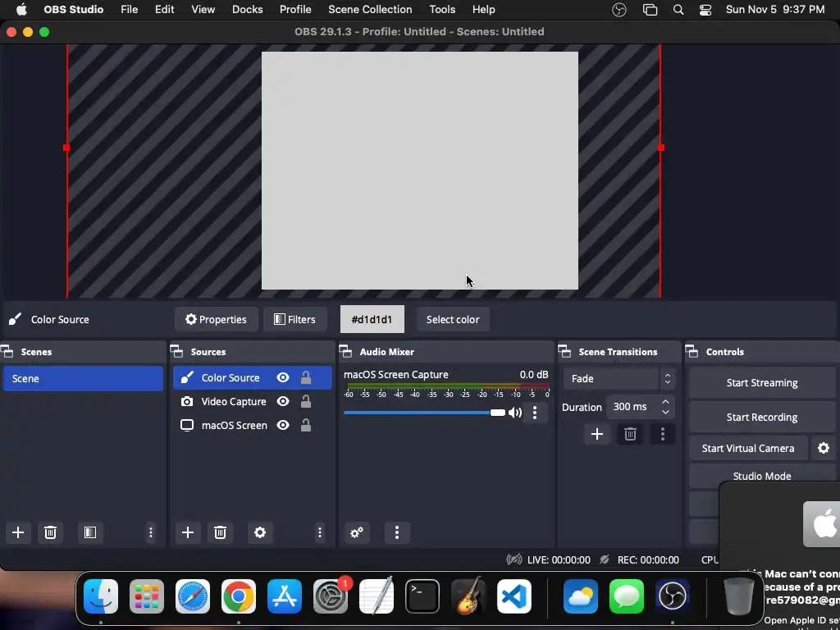Screen dimensions: 840x630
Task: Open macOS Screen Capture audio options dots
Action: (x=535, y=413)
